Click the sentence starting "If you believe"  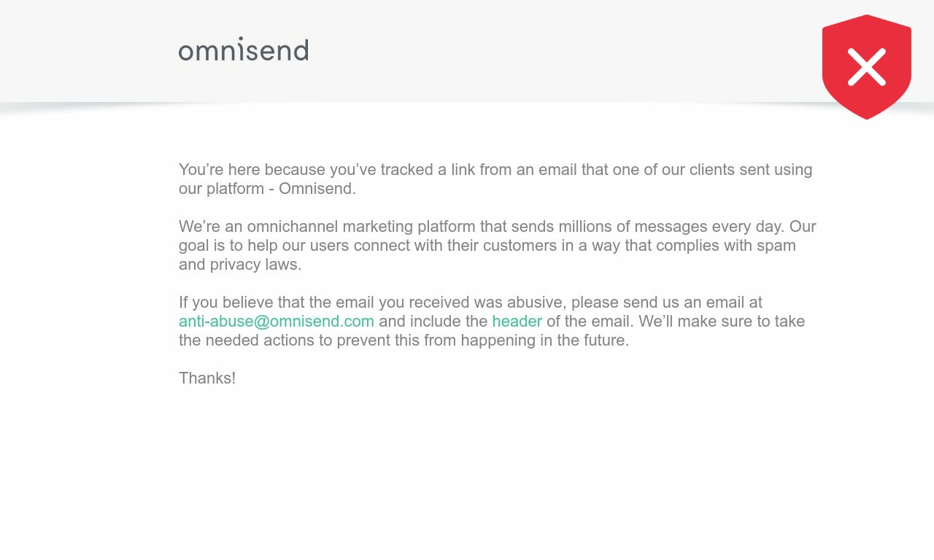coord(492,322)
